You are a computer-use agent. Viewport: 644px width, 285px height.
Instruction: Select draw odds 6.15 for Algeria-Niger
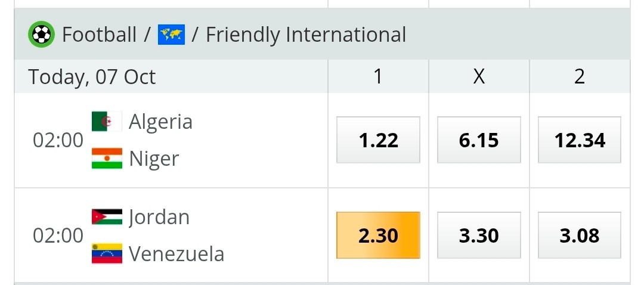[479, 140]
